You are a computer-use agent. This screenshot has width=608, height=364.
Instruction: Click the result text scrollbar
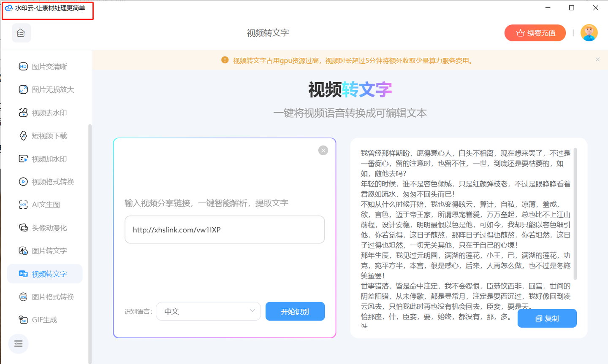click(575, 214)
